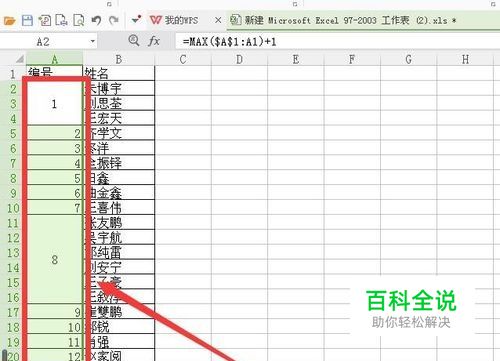
Task: Click column A cell containing 10
Action: pyautogui.click(x=54, y=327)
